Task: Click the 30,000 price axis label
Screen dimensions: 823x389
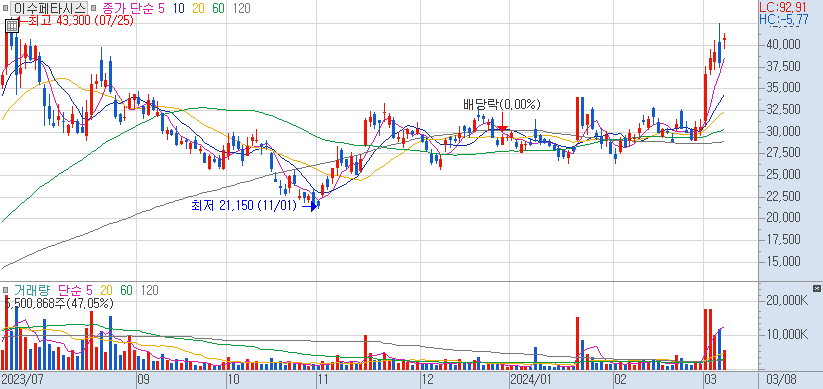Action: click(783, 131)
